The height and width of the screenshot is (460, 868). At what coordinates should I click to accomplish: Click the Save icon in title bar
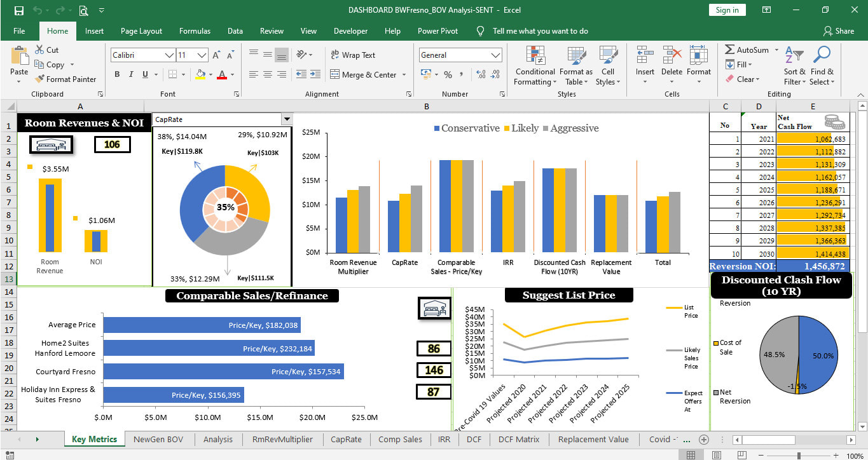[x=18, y=10]
